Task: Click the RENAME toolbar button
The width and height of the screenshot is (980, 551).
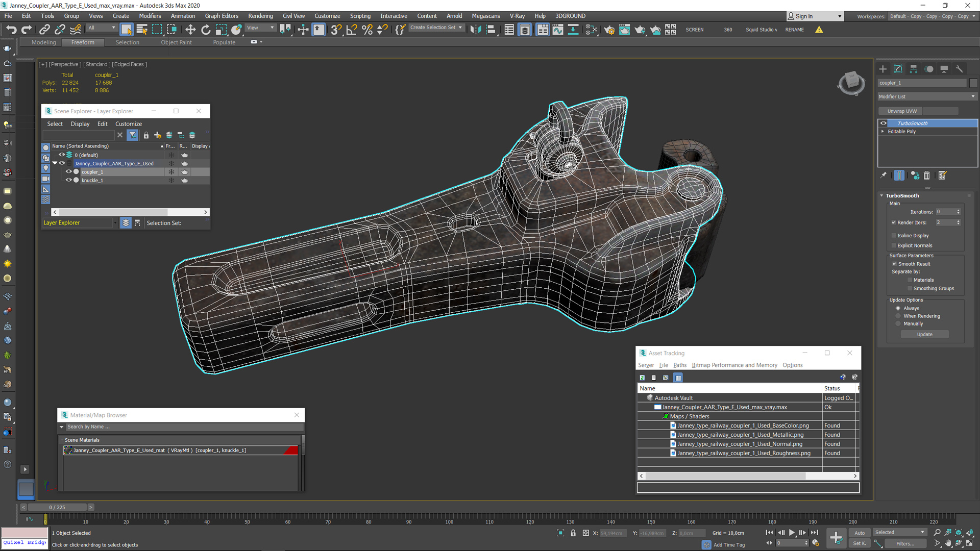Action: [794, 30]
